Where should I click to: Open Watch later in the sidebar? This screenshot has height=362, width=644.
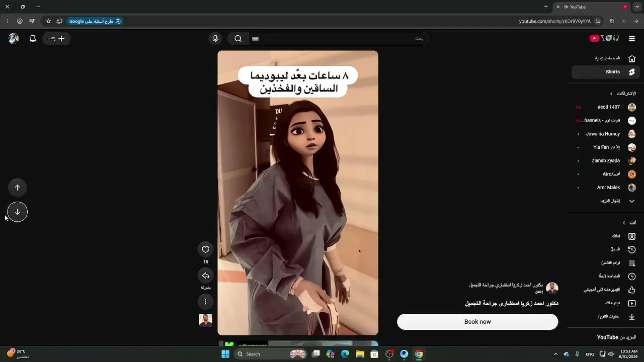[606, 276]
